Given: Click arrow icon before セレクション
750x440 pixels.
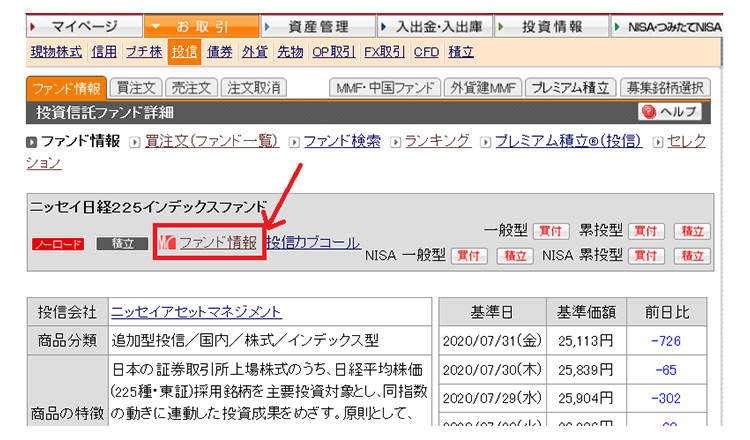Looking at the screenshot, I should [x=658, y=142].
